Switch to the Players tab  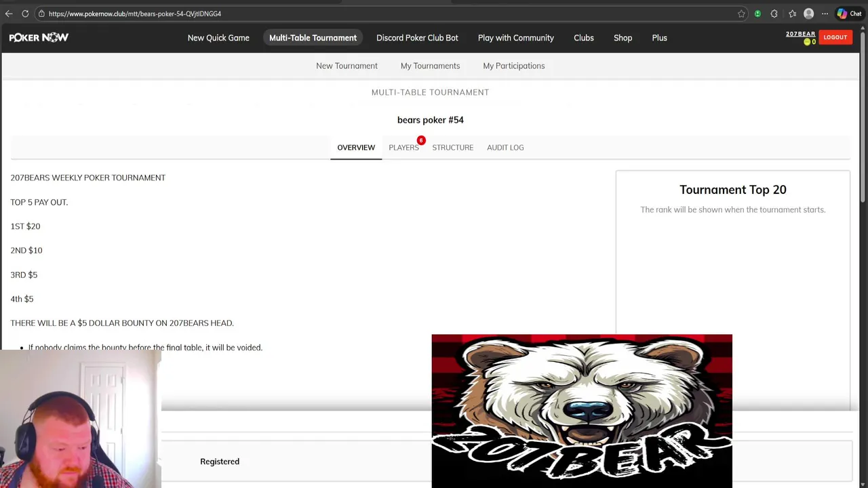coord(403,147)
